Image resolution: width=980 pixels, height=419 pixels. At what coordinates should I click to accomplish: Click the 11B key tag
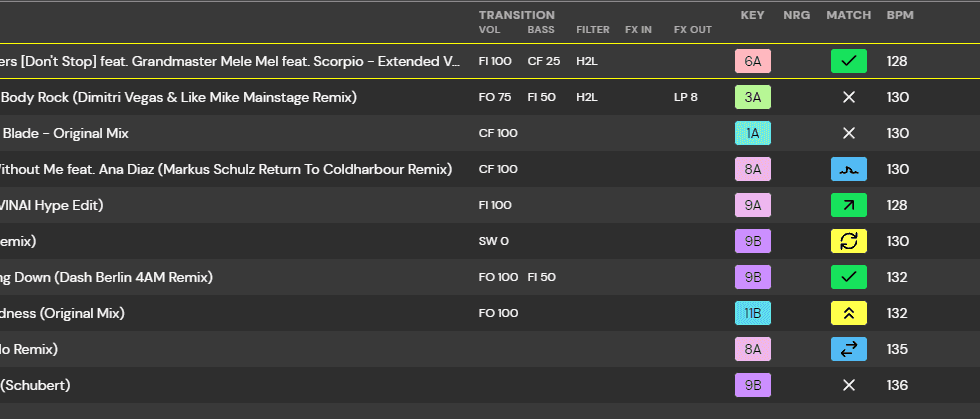click(752, 313)
